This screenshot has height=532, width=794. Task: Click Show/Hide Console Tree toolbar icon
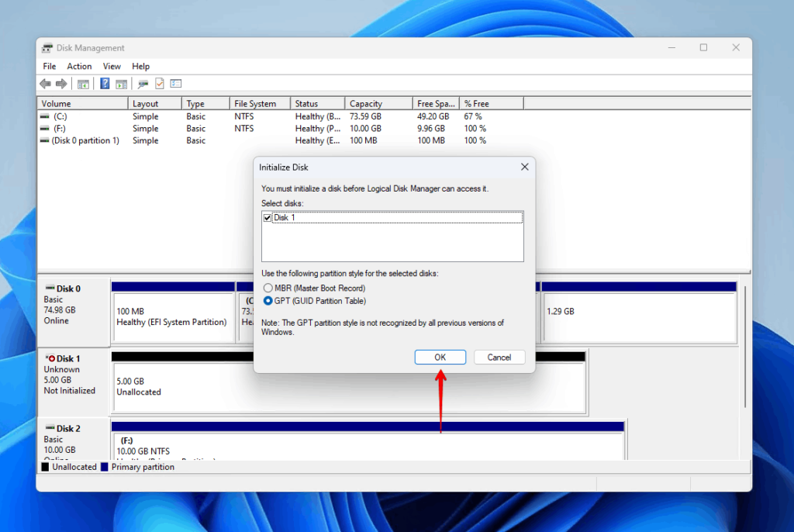pyautogui.click(x=83, y=84)
